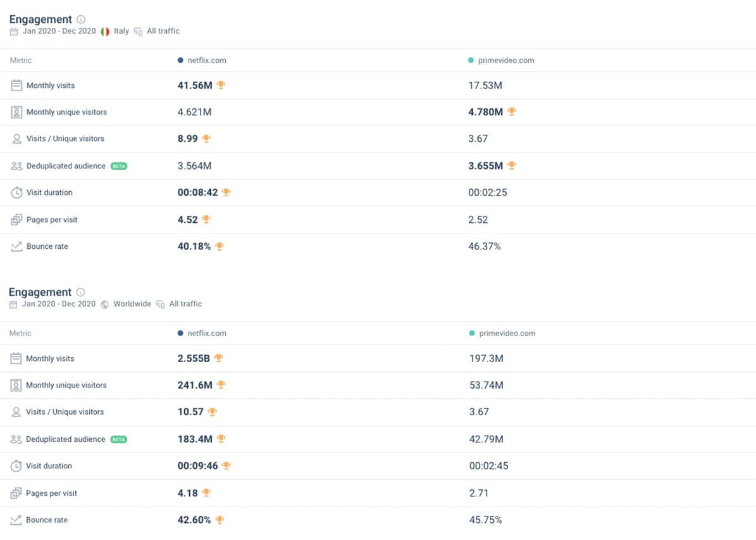Click the Monthly visits calendar icon in the Italy table

pyautogui.click(x=16, y=85)
